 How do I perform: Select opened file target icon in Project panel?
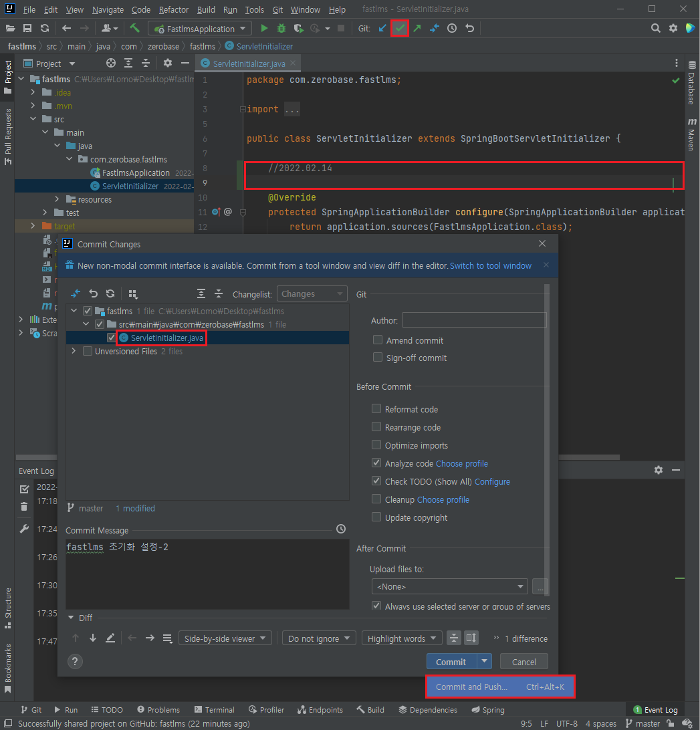coord(111,64)
